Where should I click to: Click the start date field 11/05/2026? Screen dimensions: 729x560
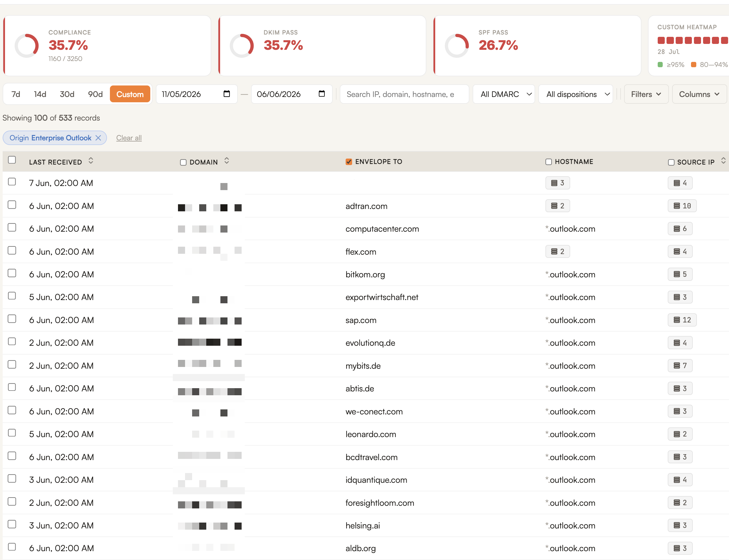pos(197,94)
